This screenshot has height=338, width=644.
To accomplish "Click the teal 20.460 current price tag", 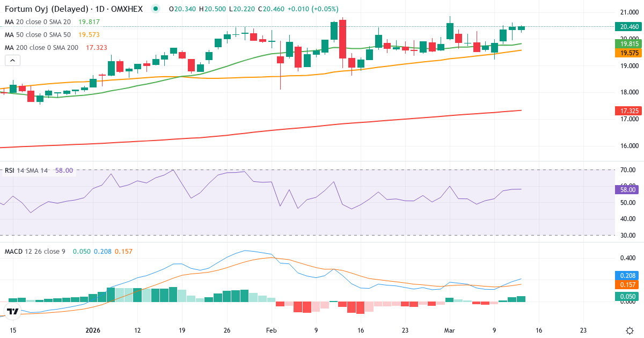I will click(628, 26).
